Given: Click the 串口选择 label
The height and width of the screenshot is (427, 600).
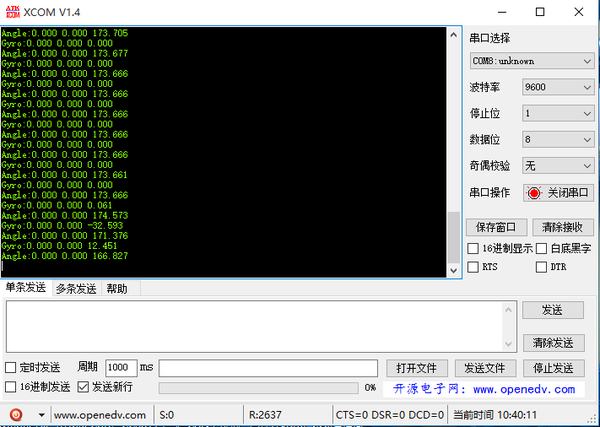Looking at the screenshot, I should point(490,38).
